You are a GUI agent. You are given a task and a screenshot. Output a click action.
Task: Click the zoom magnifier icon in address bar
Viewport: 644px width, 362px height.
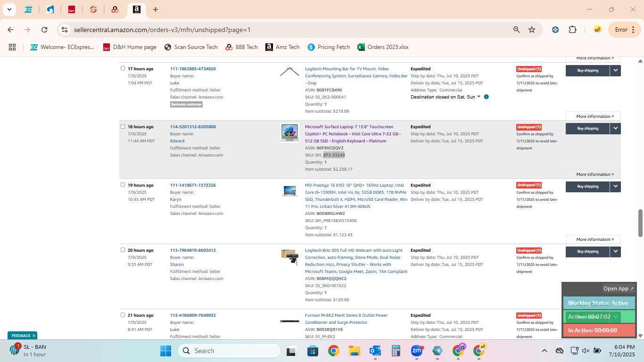(x=517, y=30)
